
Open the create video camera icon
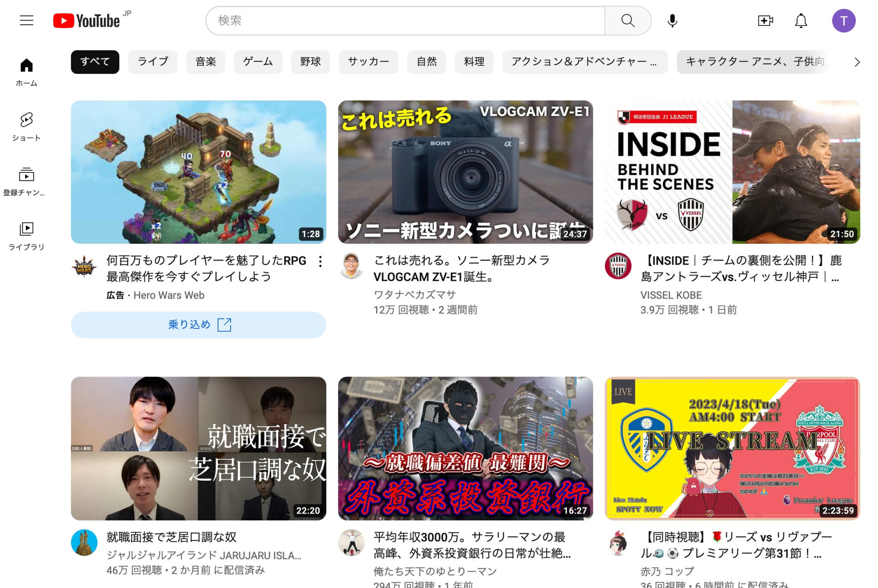pyautogui.click(x=765, y=20)
